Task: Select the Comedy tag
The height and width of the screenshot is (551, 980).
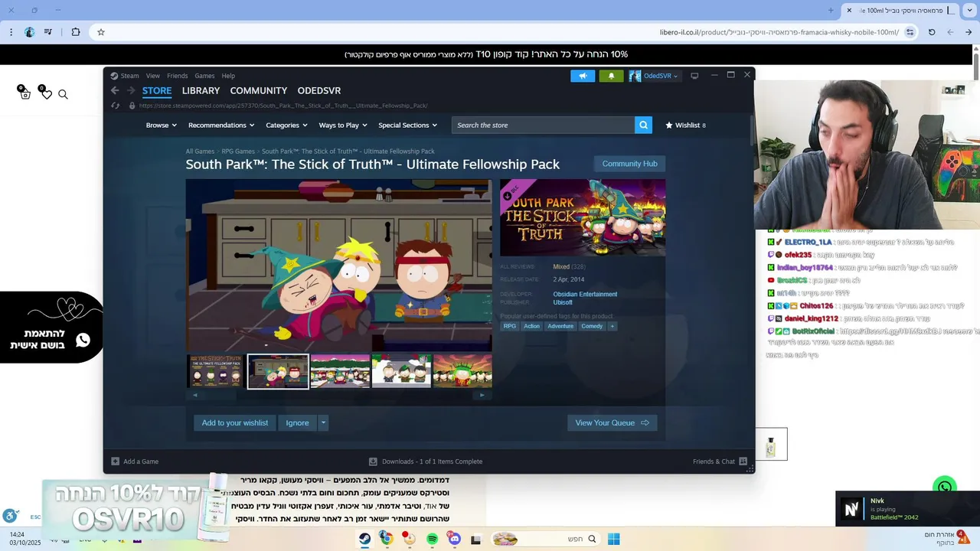Action: coord(592,326)
